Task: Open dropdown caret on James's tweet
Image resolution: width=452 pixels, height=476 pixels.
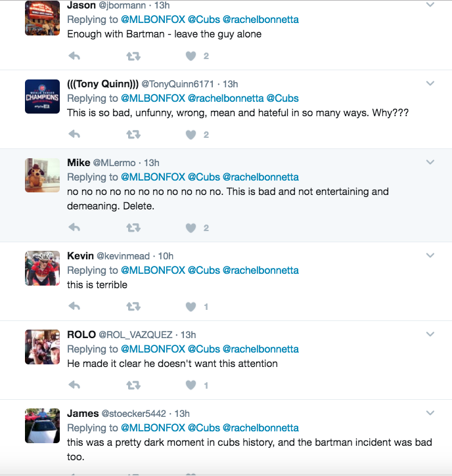Action: click(x=430, y=413)
